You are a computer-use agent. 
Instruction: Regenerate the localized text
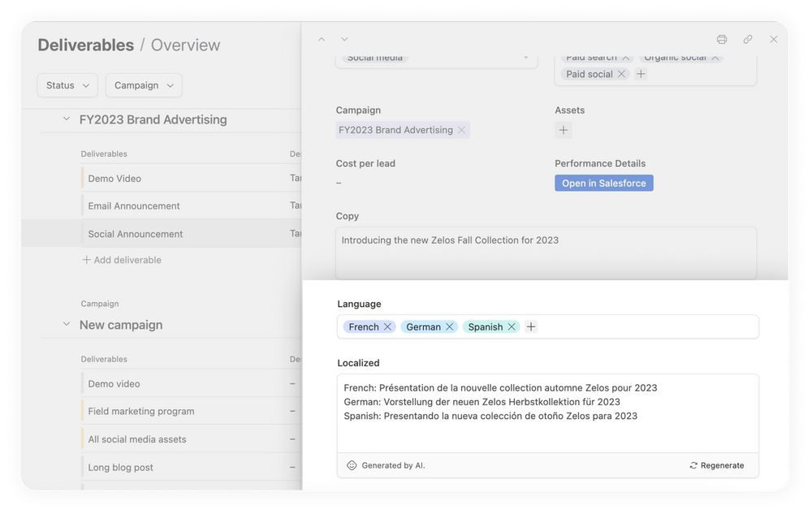point(717,465)
